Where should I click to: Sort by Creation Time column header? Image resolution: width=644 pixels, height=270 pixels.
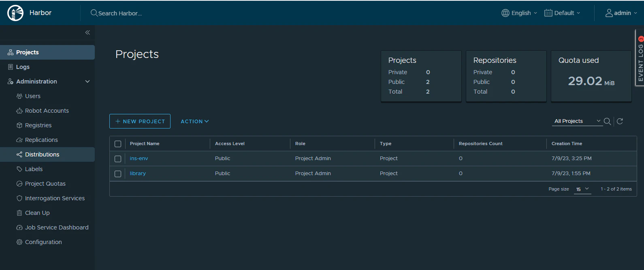click(567, 144)
